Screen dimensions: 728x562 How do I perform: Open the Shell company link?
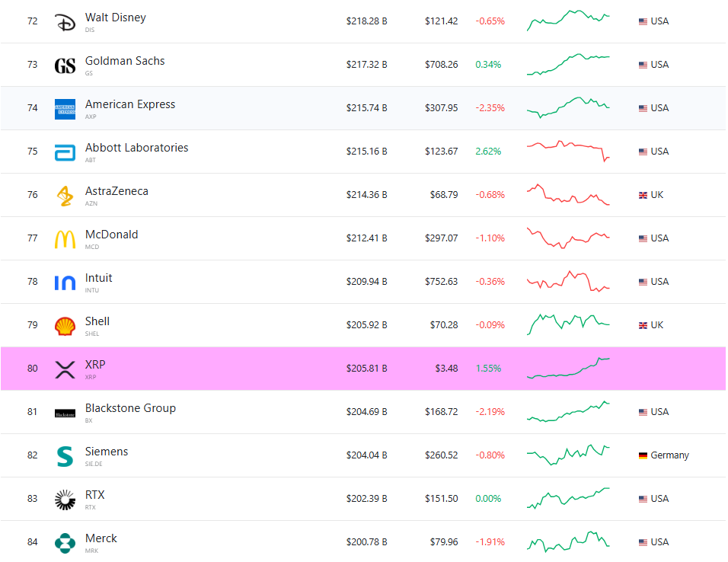coord(97,321)
